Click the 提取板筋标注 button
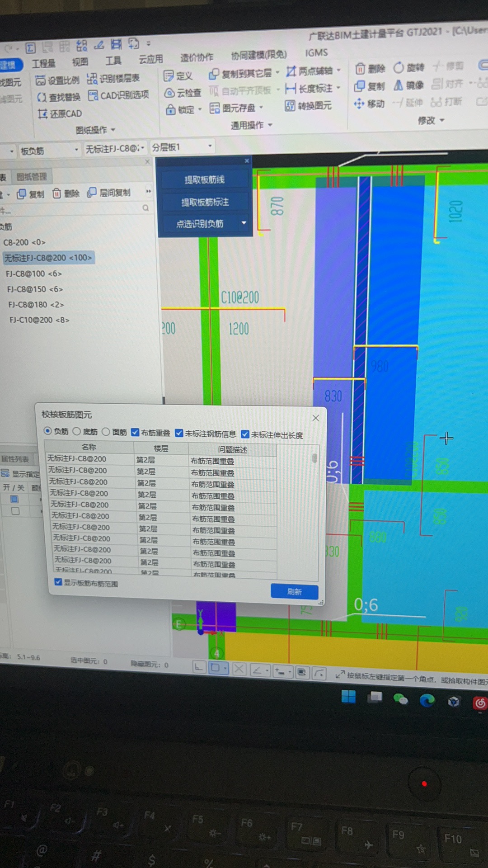 click(x=205, y=202)
